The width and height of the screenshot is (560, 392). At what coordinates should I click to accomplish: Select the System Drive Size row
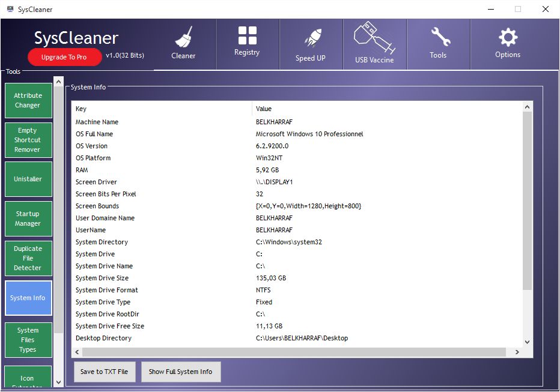pyautogui.click(x=297, y=278)
